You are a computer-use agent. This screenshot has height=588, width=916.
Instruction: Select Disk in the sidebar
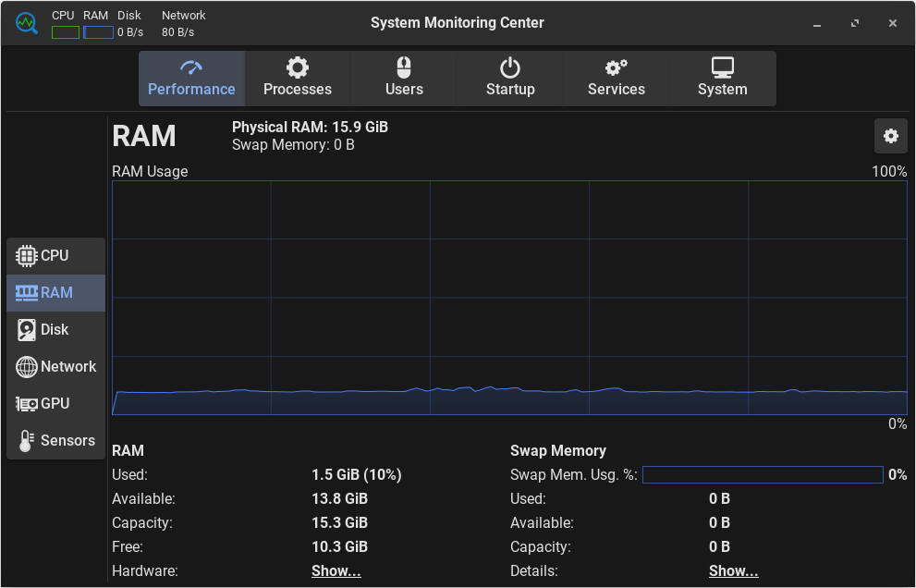point(55,330)
